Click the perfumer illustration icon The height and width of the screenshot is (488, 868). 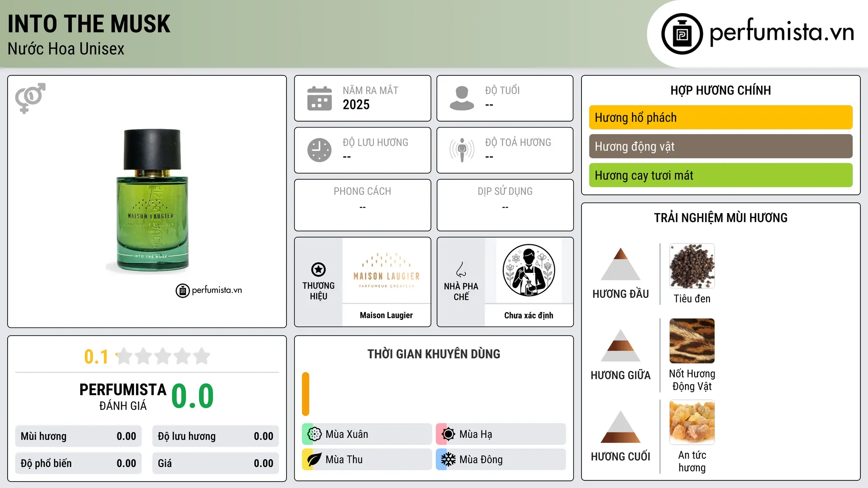(x=529, y=270)
